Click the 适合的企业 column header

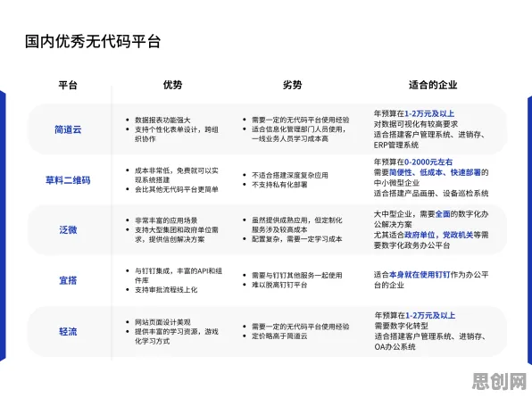coord(433,85)
